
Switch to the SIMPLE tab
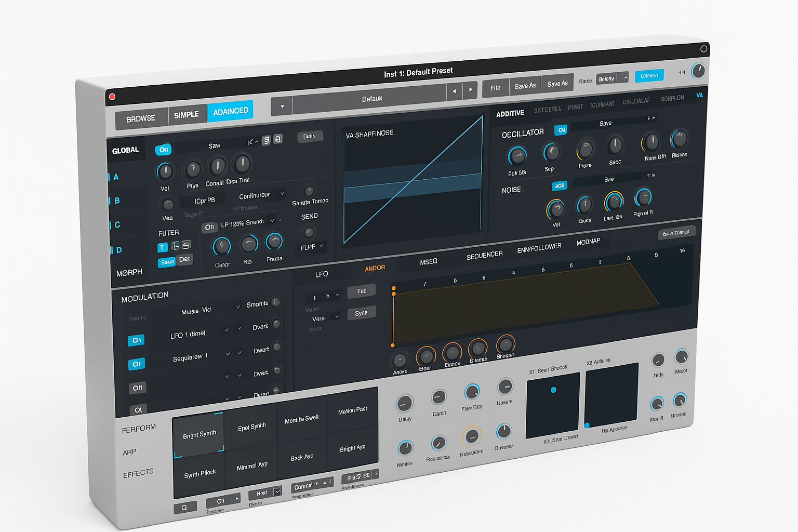tap(187, 115)
